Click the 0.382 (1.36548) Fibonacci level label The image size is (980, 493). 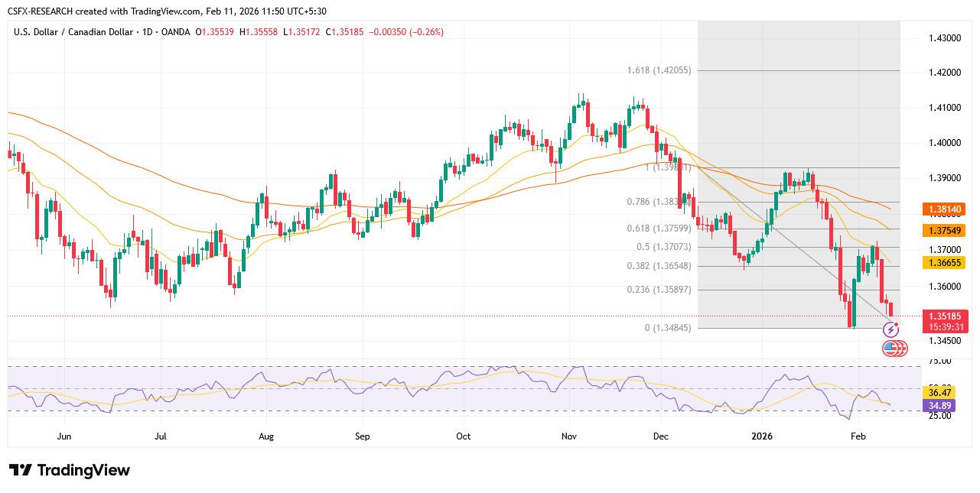658,266
